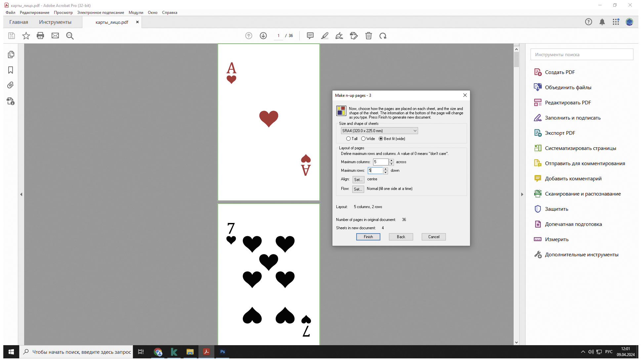The image size is (643, 364).
Task: Click the attachments paperclip icon
Action: coord(11,85)
